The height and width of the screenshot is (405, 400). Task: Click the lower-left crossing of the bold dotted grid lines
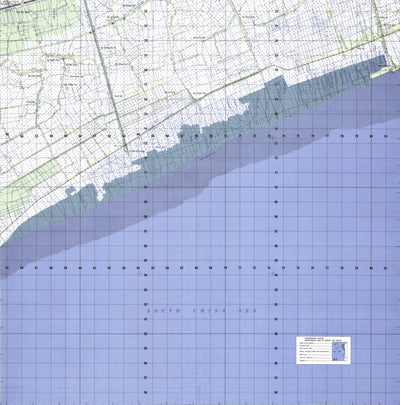coord(145,268)
